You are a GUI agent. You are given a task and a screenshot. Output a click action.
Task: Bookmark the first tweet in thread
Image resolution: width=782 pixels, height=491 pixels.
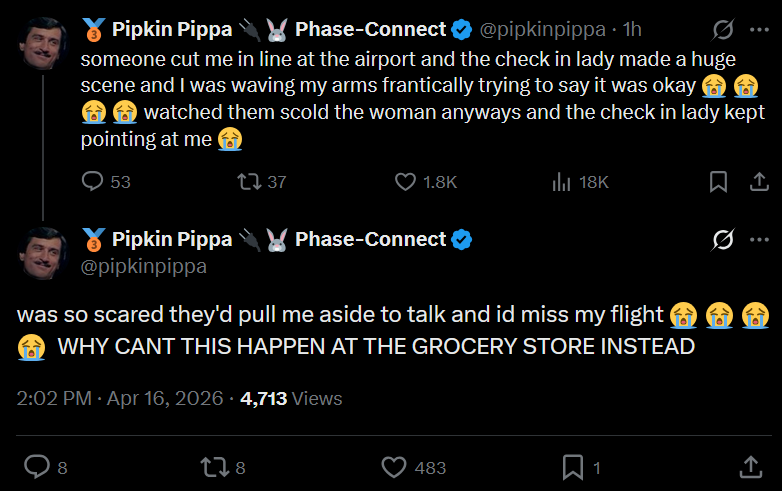tap(718, 182)
